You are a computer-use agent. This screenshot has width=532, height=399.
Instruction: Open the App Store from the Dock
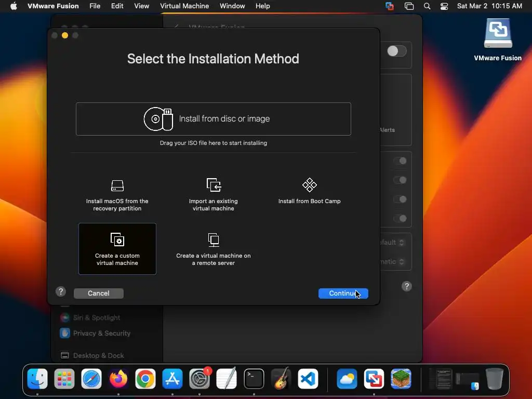172,379
